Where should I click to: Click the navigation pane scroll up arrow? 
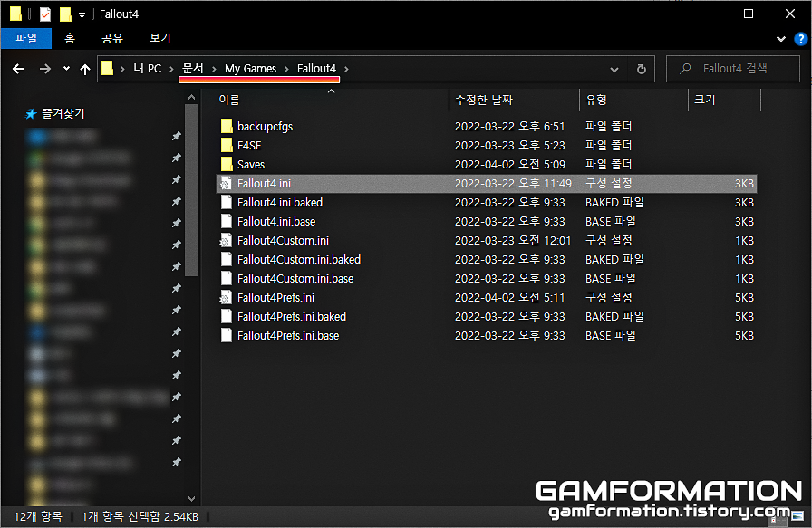[x=191, y=97]
